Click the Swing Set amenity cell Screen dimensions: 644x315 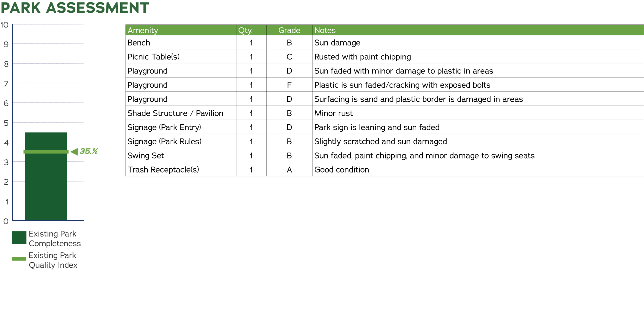pyautogui.click(x=146, y=155)
